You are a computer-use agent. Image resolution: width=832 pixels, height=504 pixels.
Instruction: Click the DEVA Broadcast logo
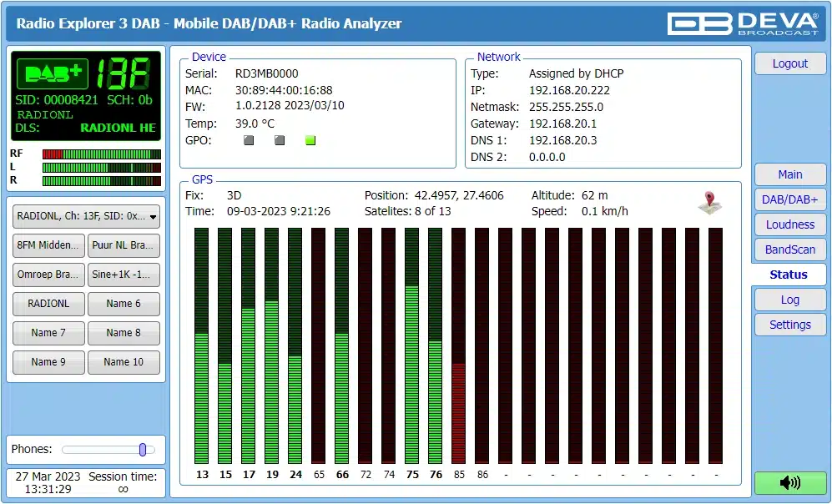pos(743,23)
